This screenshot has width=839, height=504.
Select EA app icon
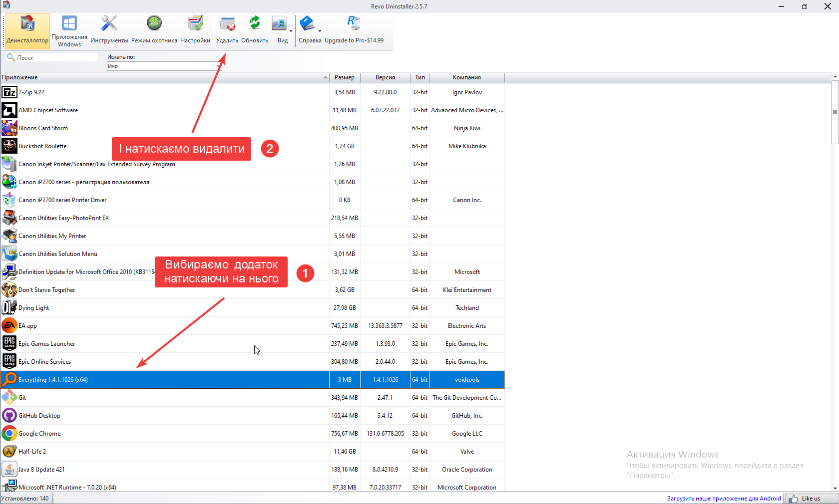(9, 326)
